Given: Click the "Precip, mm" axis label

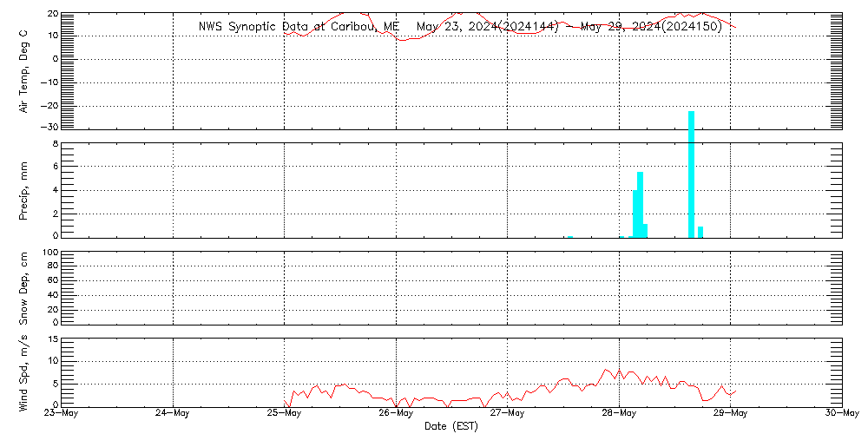Looking at the screenshot, I should (x=24, y=191).
